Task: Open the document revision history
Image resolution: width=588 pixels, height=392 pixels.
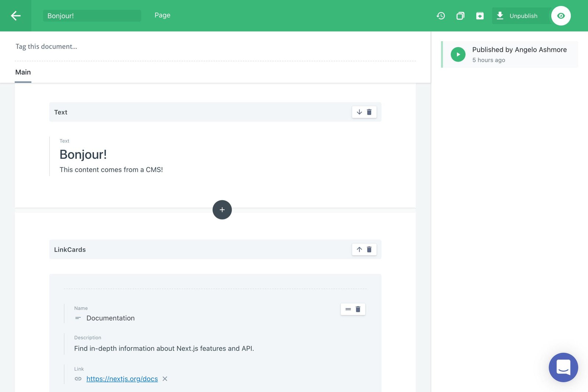Action: [440, 16]
